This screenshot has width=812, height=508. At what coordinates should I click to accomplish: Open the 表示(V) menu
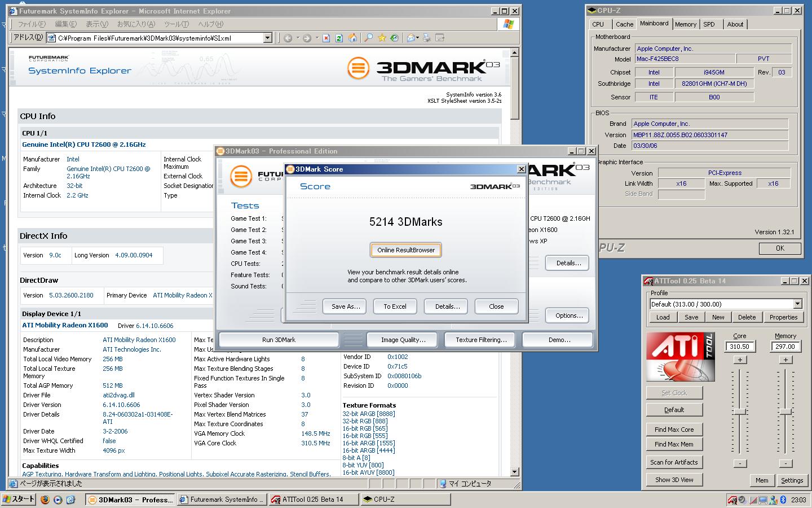point(96,24)
